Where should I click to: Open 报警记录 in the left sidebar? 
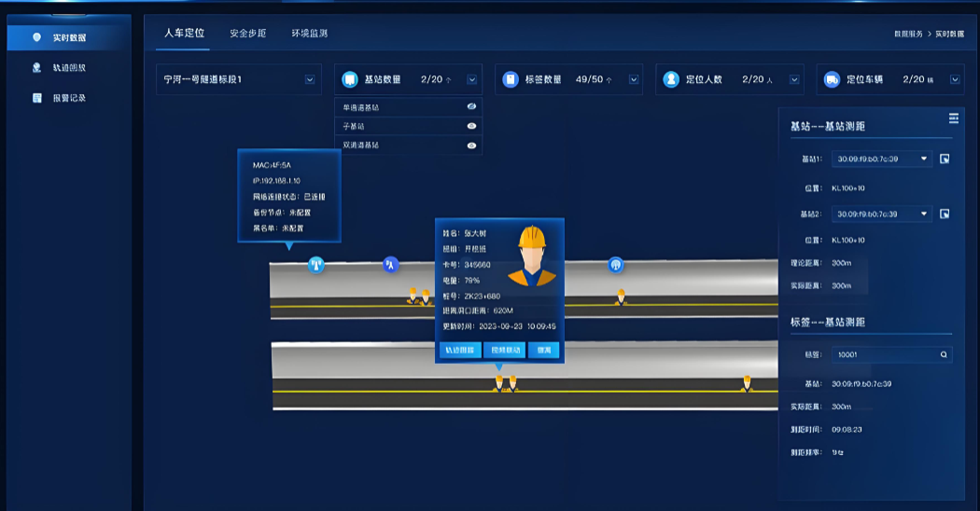[x=69, y=98]
